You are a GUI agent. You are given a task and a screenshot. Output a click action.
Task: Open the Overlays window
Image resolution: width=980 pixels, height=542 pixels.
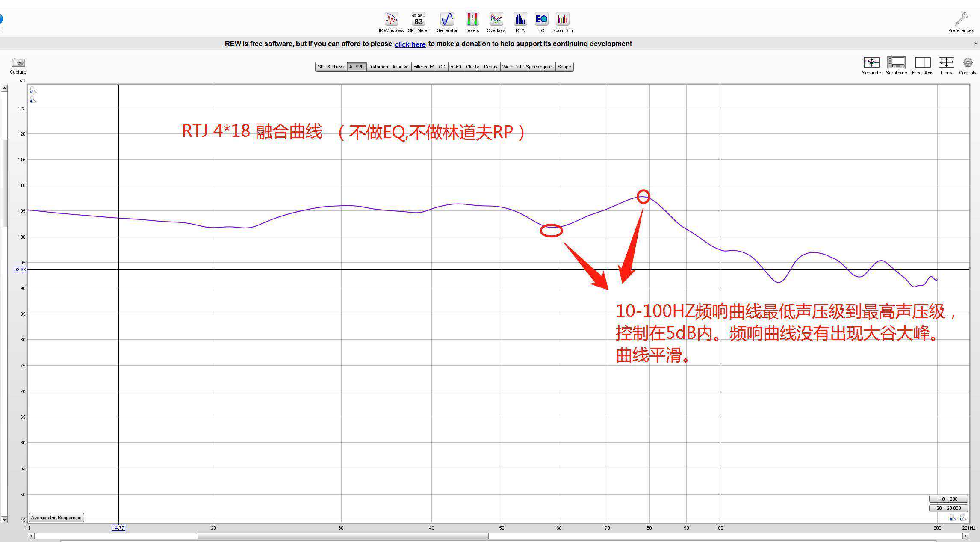pyautogui.click(x=496, y=20)
